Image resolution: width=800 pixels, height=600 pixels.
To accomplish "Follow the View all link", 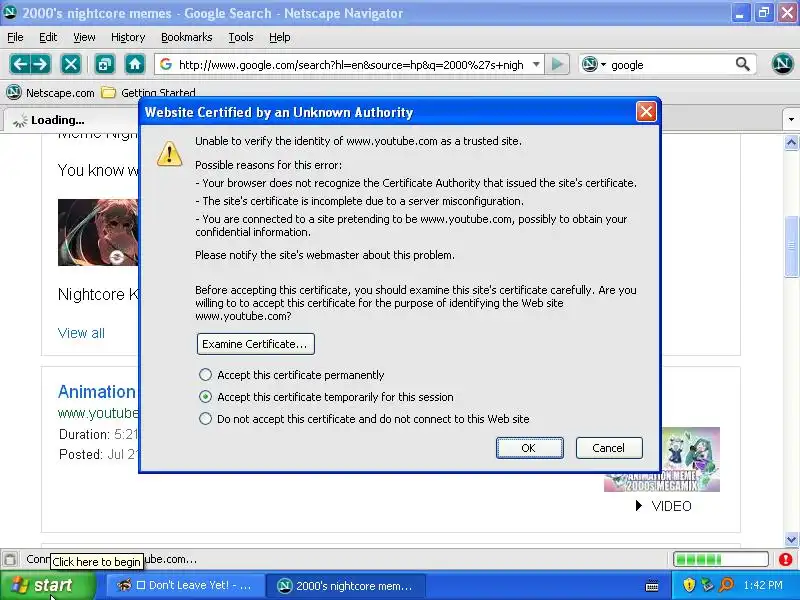I will tap(81, 333).
